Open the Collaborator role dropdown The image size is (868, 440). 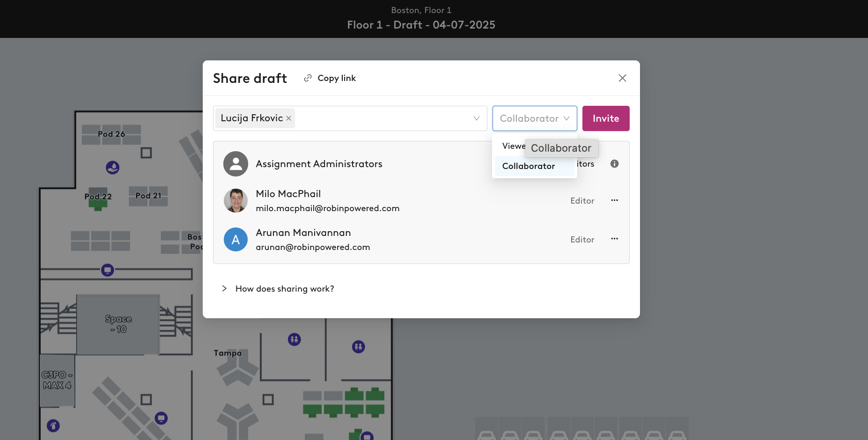click(x=535, y=118)
